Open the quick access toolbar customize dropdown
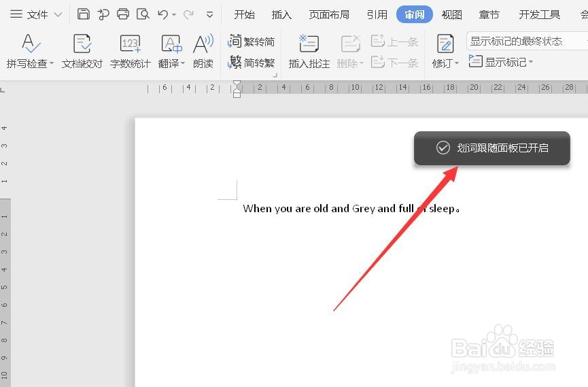Image resolution: width=588 pixels, height=387 pixels. [x=209, y=15]
